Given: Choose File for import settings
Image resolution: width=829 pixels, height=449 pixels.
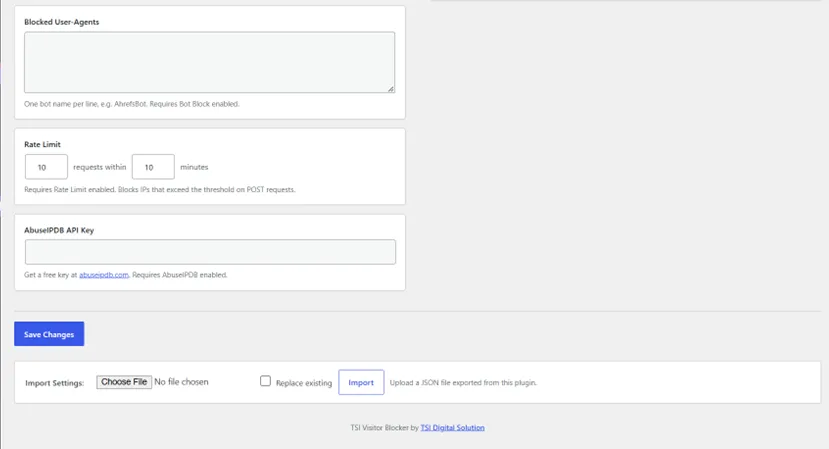Looking at the screenshot, I should pos(124,382).
